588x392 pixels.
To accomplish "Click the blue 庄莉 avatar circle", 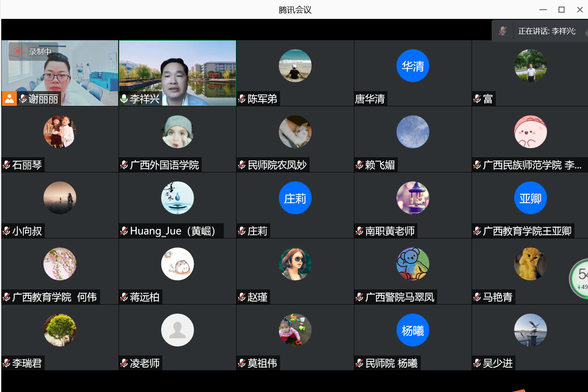I will click(x=295, y=198).
